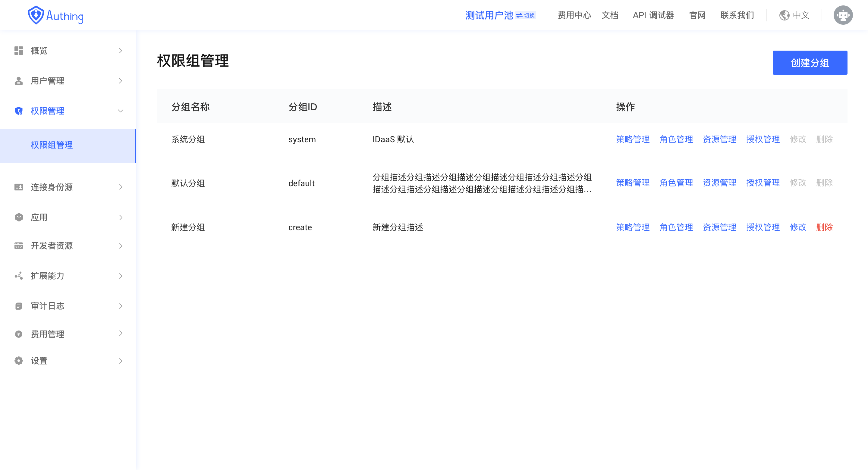Expand the 连接身份源 chevron arrow

[x=120, y=187]
